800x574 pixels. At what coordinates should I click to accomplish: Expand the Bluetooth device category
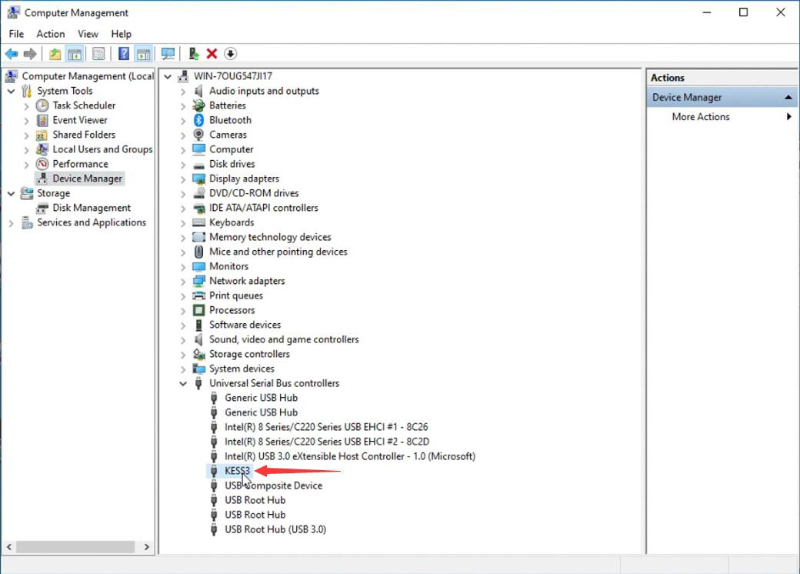coord(183,120)
